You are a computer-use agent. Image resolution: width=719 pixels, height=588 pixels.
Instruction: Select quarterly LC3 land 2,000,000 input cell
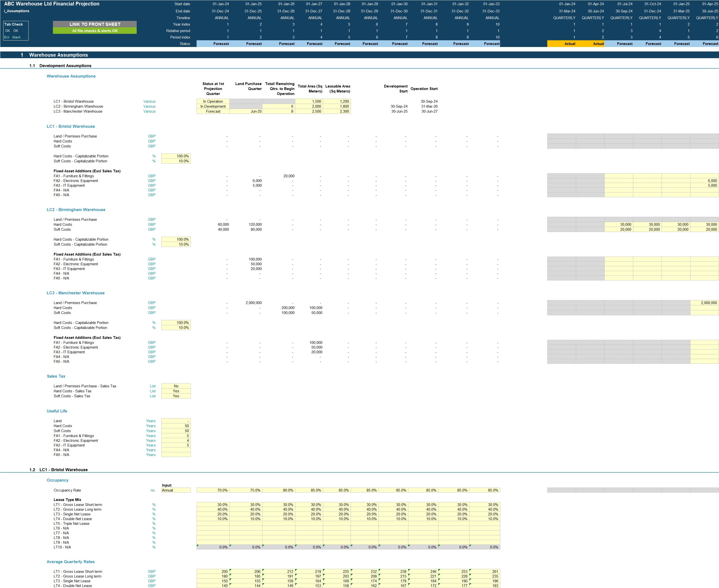[704, 303]
